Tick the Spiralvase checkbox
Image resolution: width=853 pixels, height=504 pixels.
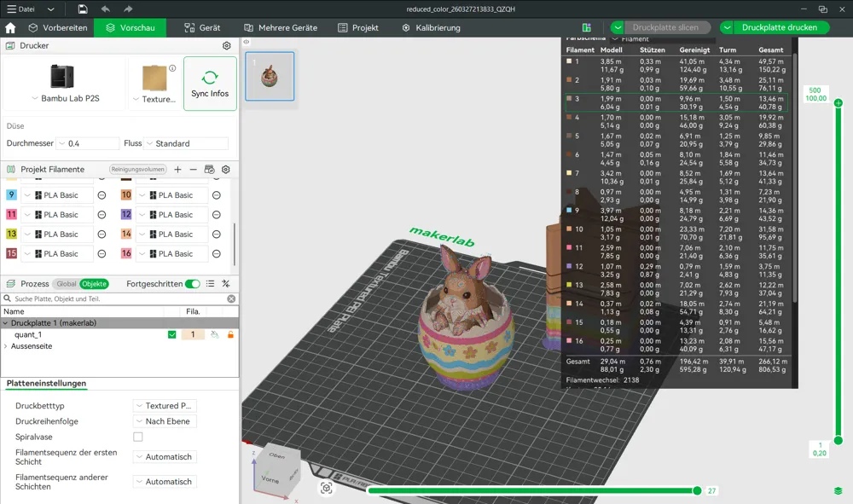click(138, 437)
